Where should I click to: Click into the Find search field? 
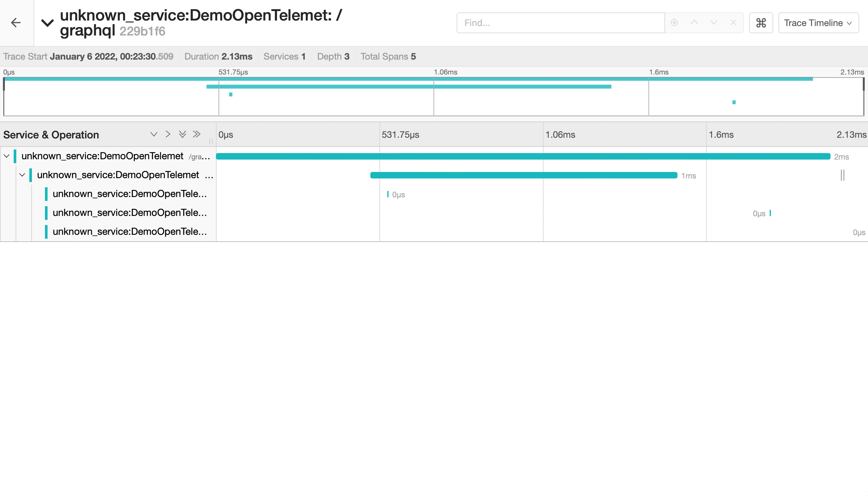[x=561, y=23]
